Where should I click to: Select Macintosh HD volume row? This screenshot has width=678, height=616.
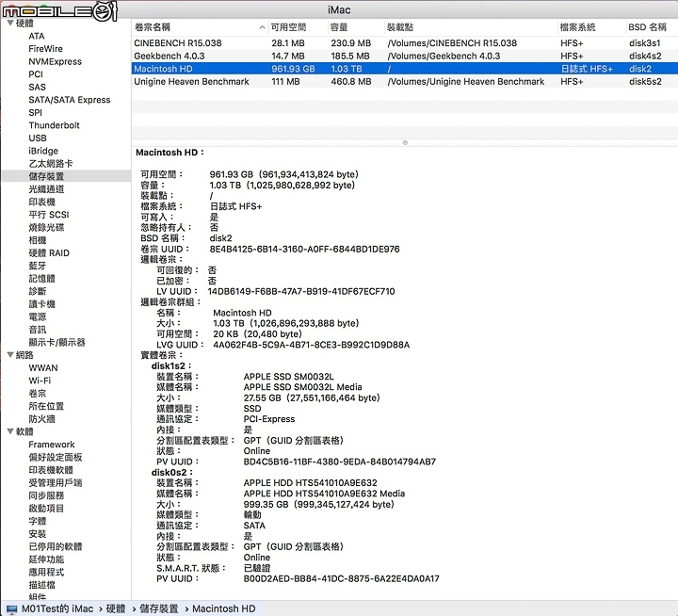pos(405,69)
